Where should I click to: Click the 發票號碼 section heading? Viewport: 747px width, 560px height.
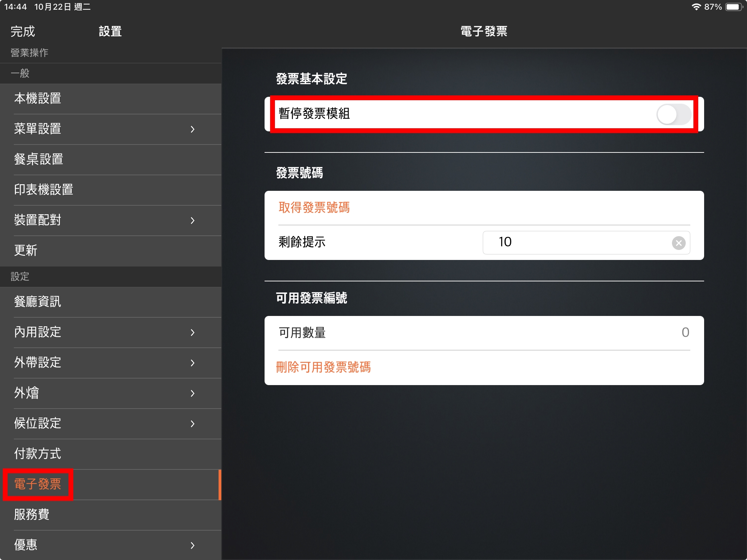coord(299,173)
